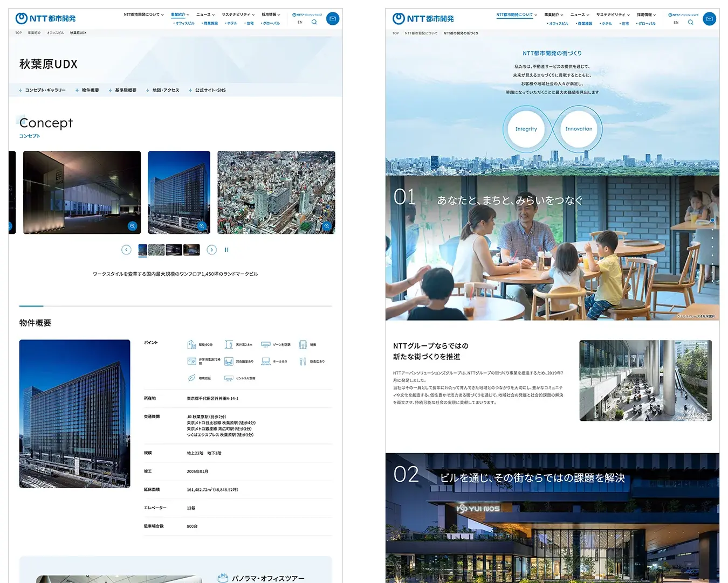Zoom the dark lobby interior gallery photo

[x=132, y=226]
